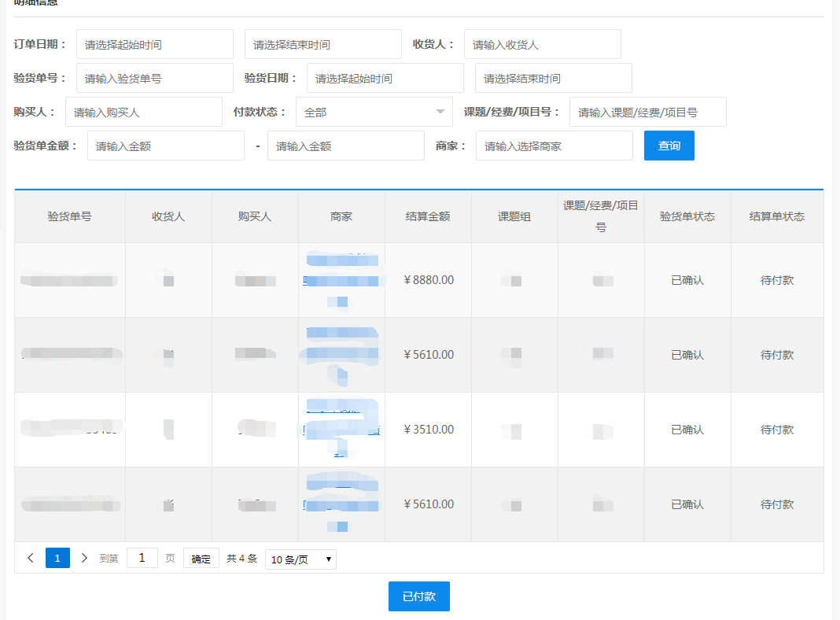Open the 付款状态 dropdown showing 全部
840x620 pixels.
pyautogui.click(x=374, y=112)
